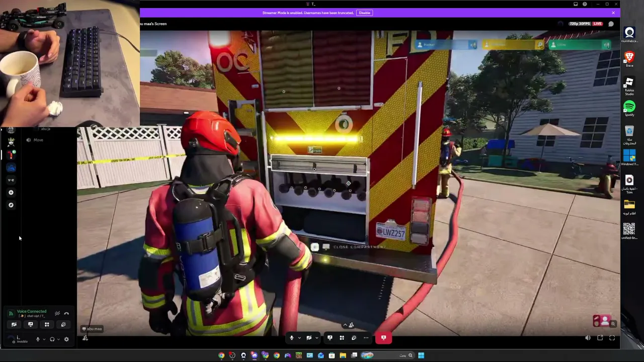The height and width of the screenshot is (362, 644).
Task: Share your screen from the stream control bar
Action: [x=330, y=338]
